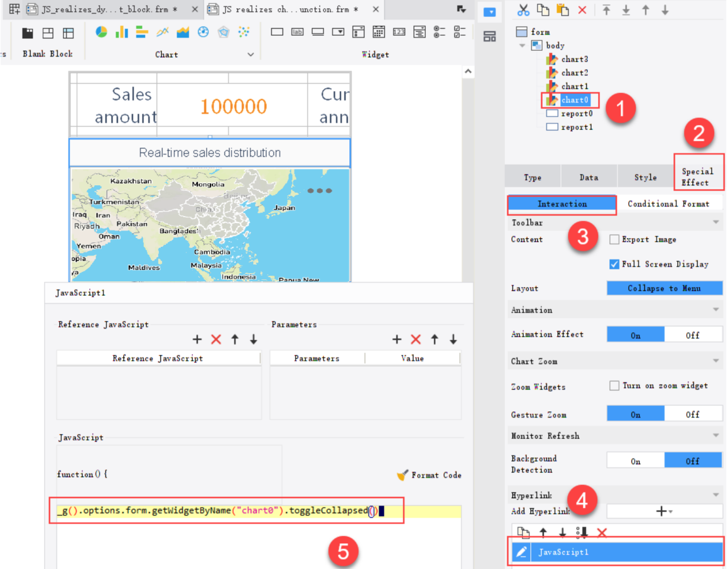The width and height of the screenshot is (728, 569).
Task: Uncheck Full Screen Display checkbox
Action: click(614, 264)
